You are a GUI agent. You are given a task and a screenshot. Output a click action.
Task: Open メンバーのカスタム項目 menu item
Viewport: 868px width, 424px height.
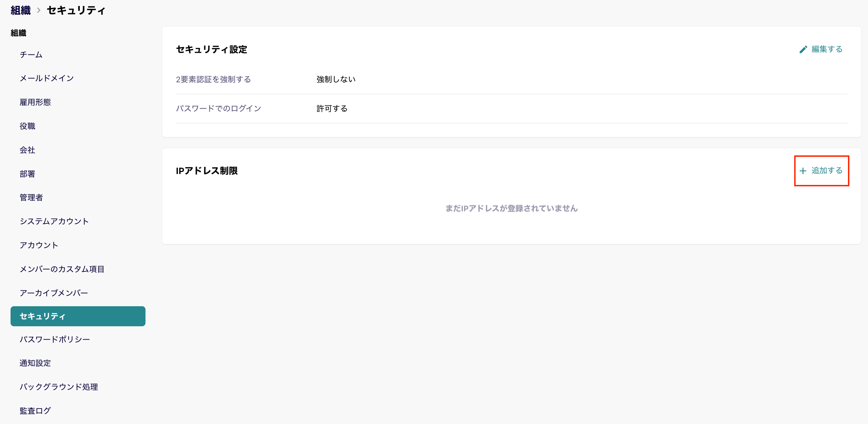coord(62,269)
